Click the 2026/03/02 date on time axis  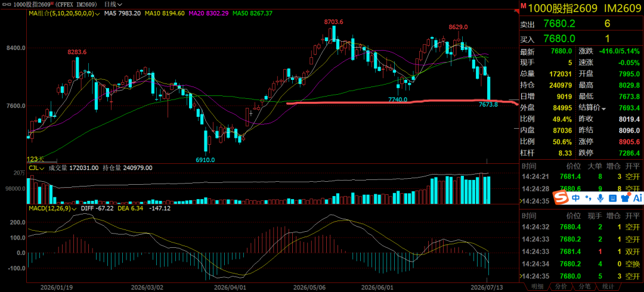[x=148, y=287]
